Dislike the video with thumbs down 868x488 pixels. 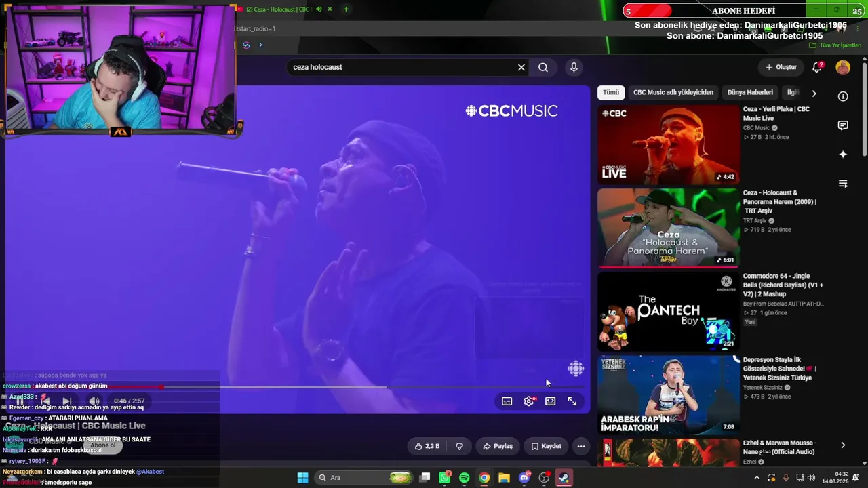click(x=459, y=446)
